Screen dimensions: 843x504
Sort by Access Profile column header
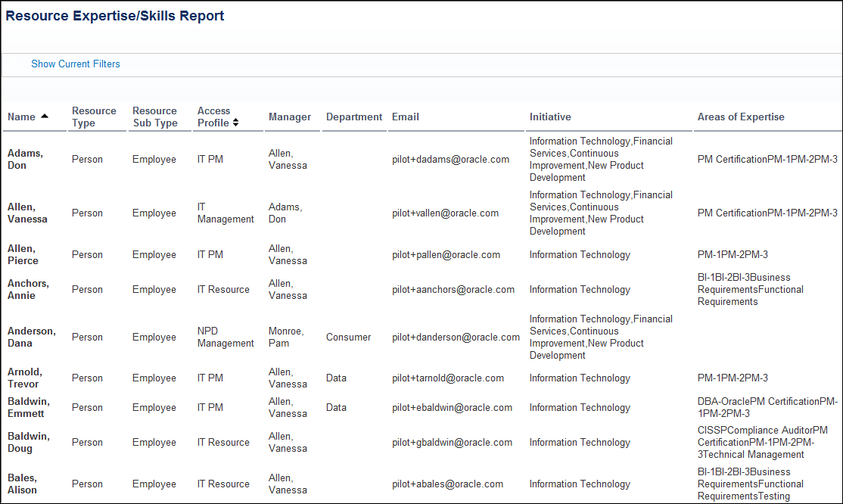tap(214, 117)
